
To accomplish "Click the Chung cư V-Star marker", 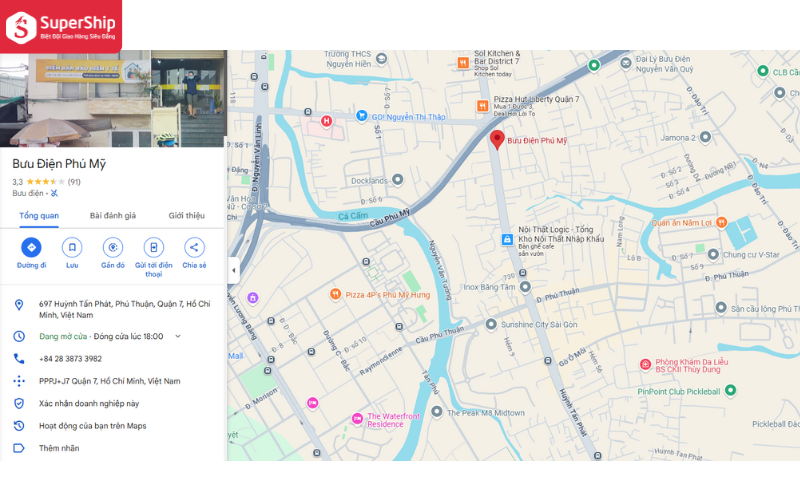I will pyautogui.click(x=713, y=254).
